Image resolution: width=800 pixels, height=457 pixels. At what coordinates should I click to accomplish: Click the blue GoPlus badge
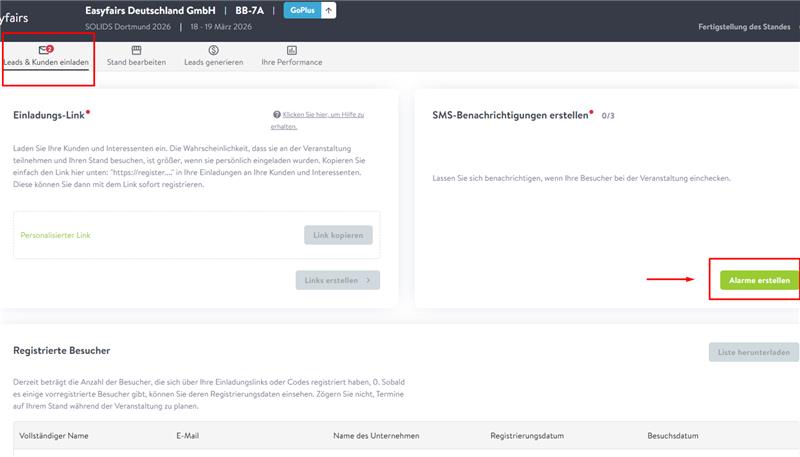coord(300,10)
